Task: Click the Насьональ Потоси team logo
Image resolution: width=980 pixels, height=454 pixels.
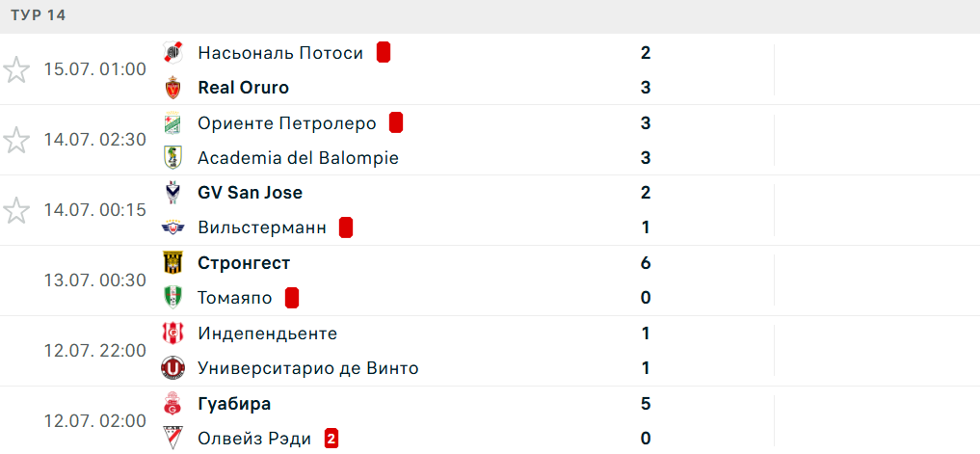Action: tap(172, 53)
